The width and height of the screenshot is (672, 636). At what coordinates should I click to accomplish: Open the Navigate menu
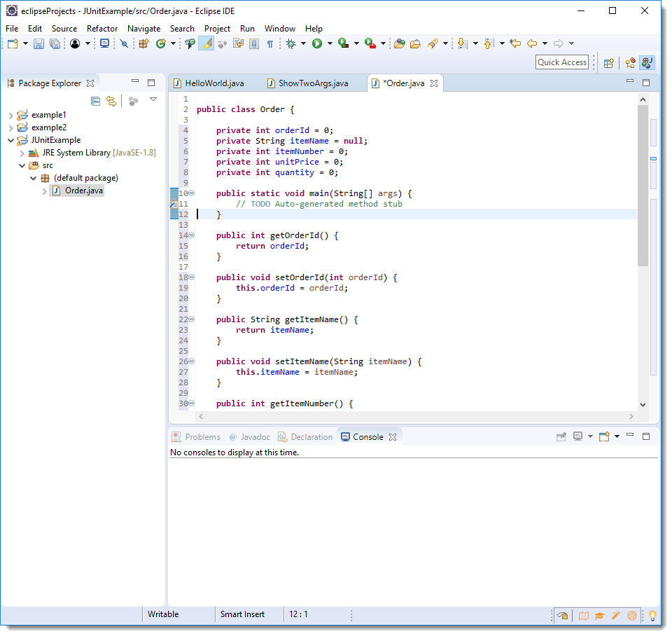143,28
